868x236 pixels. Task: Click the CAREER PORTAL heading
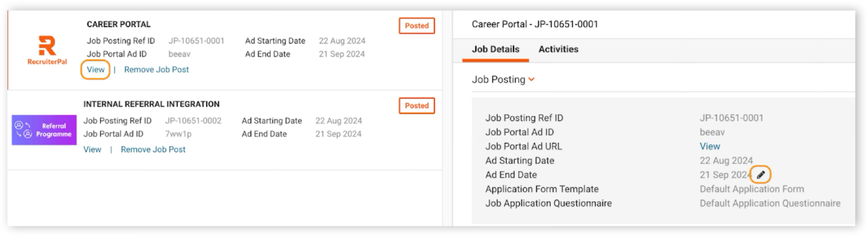tap(119, 24)
